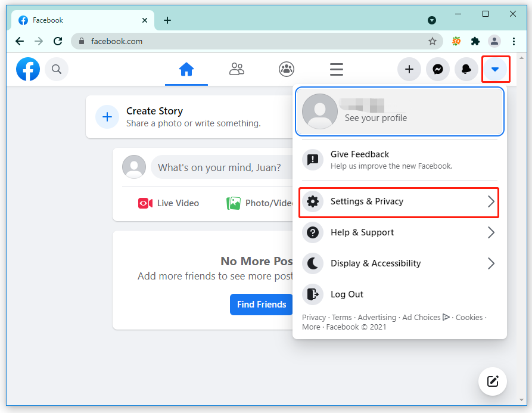532x413 pixels.
Task: Click the Create Story title
Action: pos(155,111)
